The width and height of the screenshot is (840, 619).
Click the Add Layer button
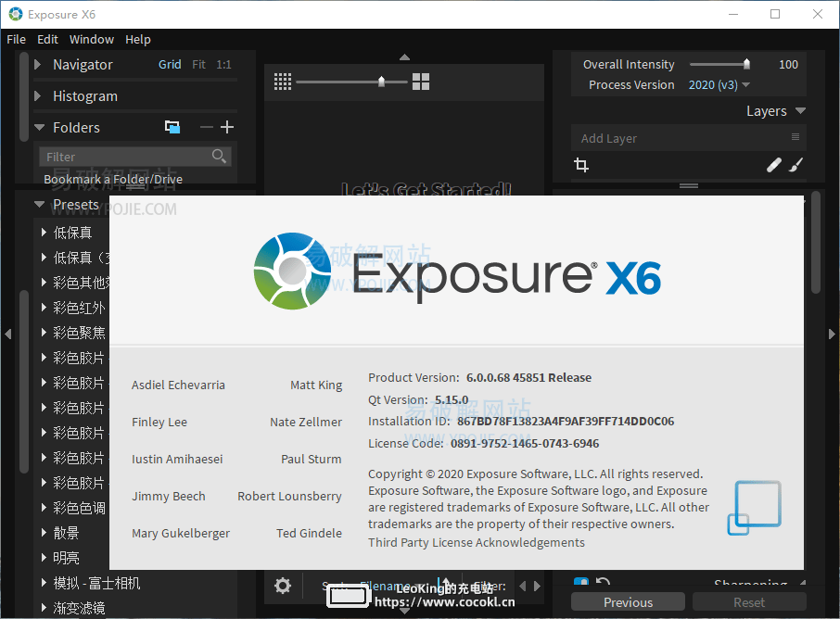tap(609, 138)
